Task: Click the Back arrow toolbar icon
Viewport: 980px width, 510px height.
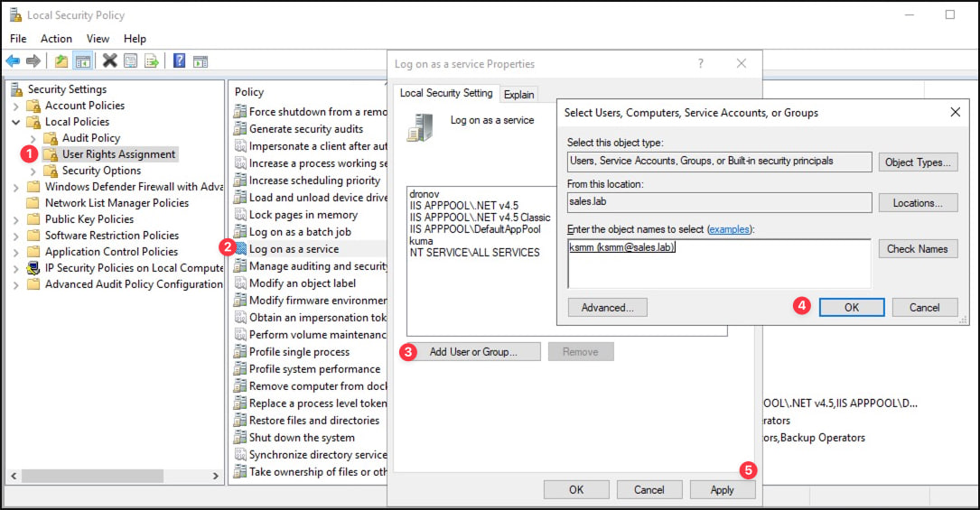Action: point(14,60)
